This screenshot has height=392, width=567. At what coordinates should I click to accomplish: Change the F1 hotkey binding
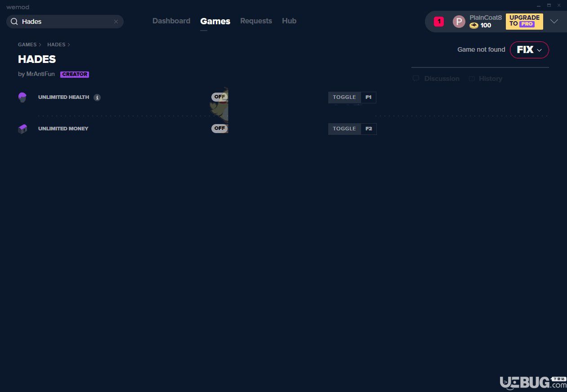[368, 97]
